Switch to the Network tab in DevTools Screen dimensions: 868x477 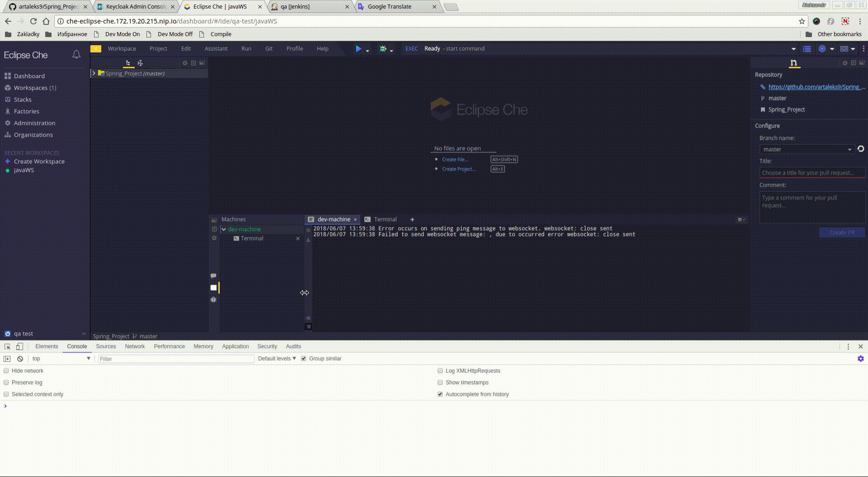click(135, 346)
